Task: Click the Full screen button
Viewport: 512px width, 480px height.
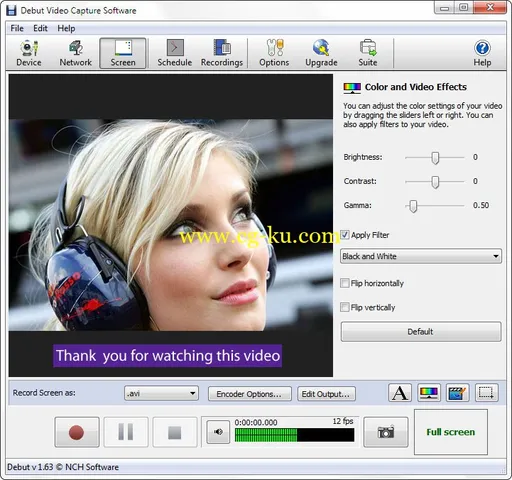Action: point(451,432)
